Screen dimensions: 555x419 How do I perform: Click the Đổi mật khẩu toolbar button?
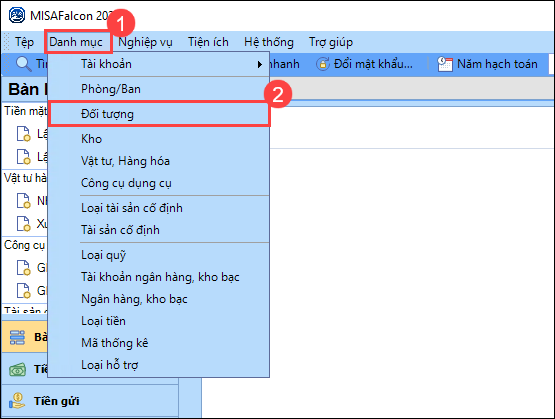[364, 64]
